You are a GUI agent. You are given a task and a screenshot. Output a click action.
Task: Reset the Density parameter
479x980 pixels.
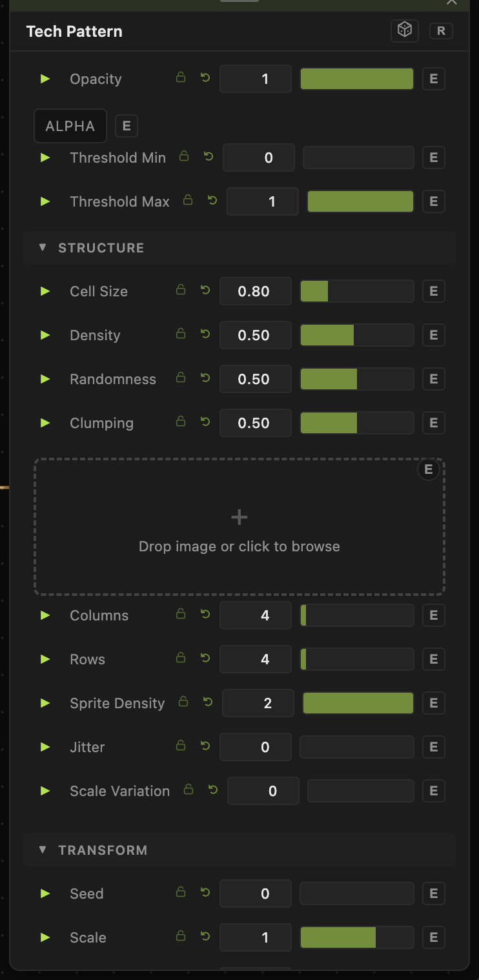click(x=205, y=334)
